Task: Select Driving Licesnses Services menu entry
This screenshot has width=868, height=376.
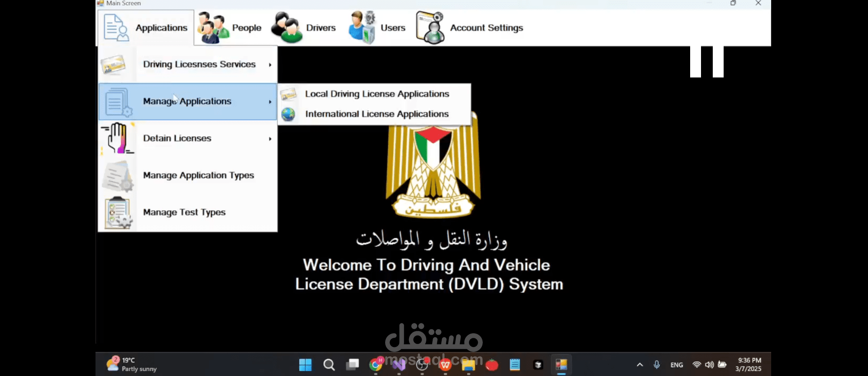Action: 187,64
